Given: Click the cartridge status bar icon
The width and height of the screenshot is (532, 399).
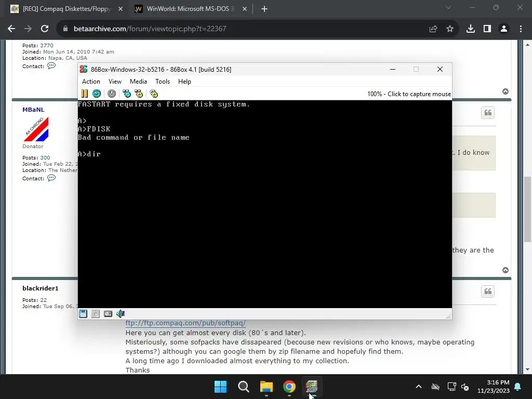Looking at the screenshot, I should pos(108,314).
